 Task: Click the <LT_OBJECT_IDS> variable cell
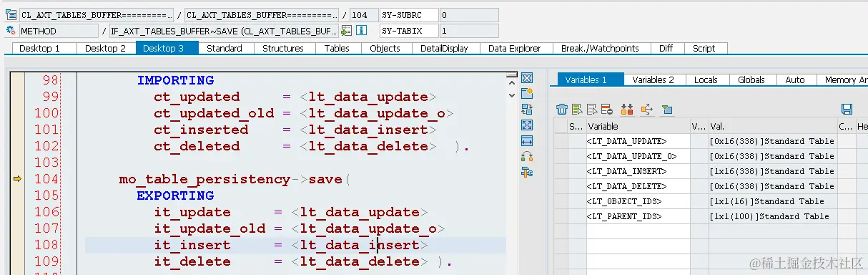(x=638, y=201)
